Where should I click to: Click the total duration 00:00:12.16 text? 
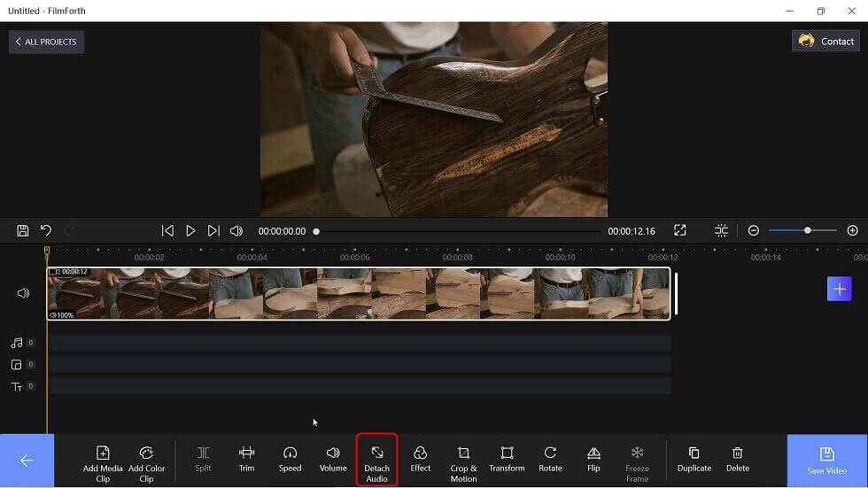click(x=631, y=231)
